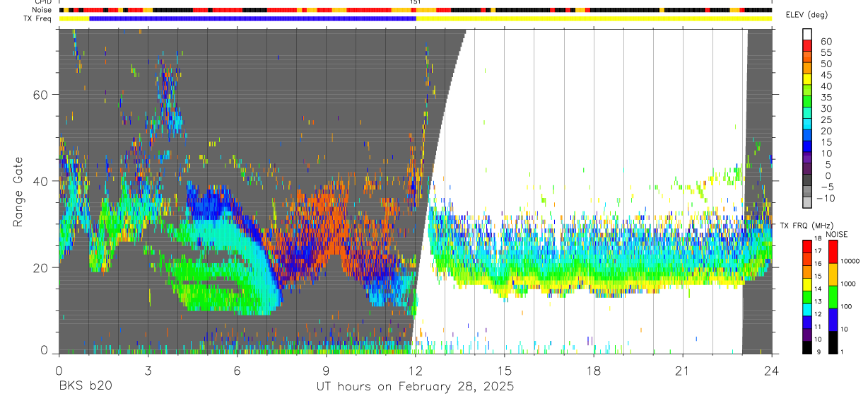Screen dimensions: 868x401
Task: Click the 100 label on NOISE scale
Action: [x=847, y=307]
